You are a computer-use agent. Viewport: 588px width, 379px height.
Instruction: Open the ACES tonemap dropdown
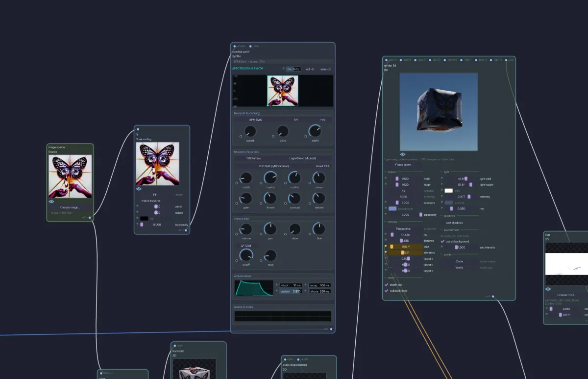[403, 197]
